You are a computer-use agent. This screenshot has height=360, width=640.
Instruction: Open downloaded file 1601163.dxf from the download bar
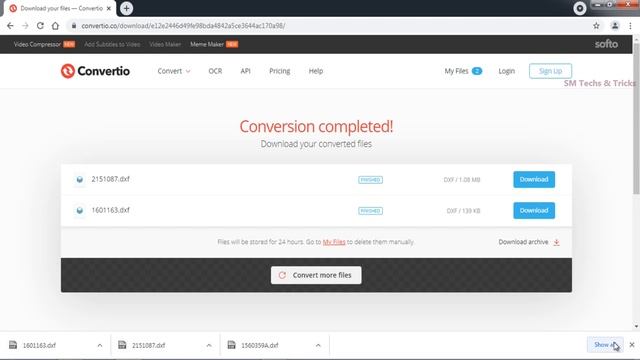tap(39, 345)
